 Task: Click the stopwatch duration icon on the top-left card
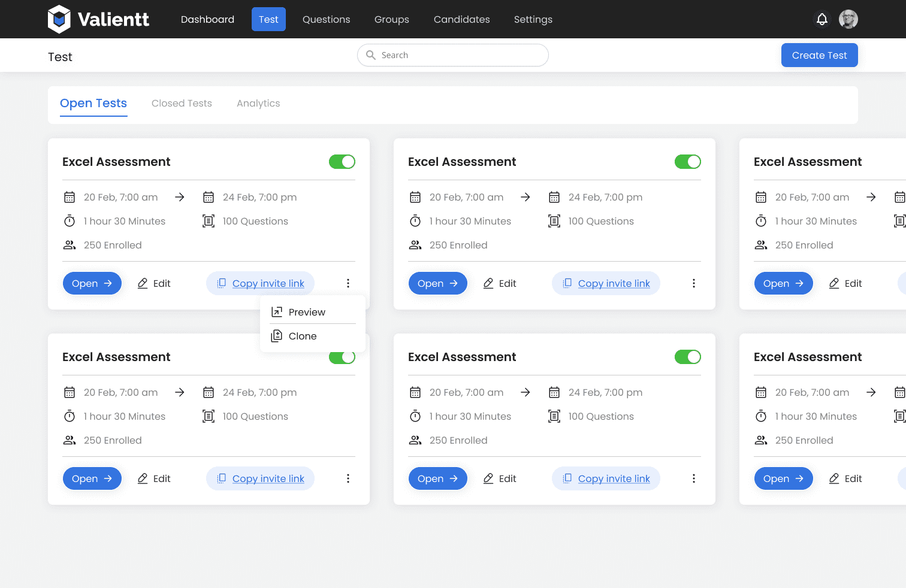pos(70,221)
